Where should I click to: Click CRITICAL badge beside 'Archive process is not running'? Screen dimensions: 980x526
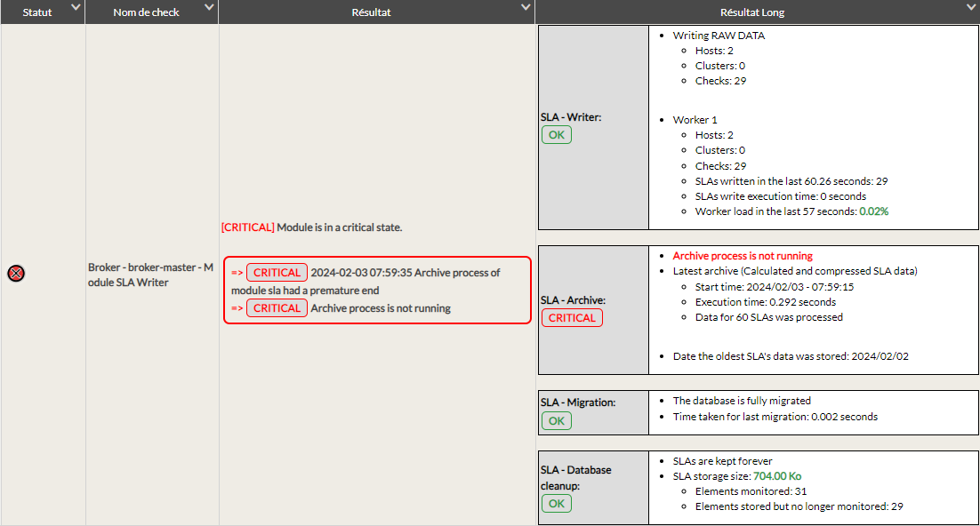click(277, 308)
